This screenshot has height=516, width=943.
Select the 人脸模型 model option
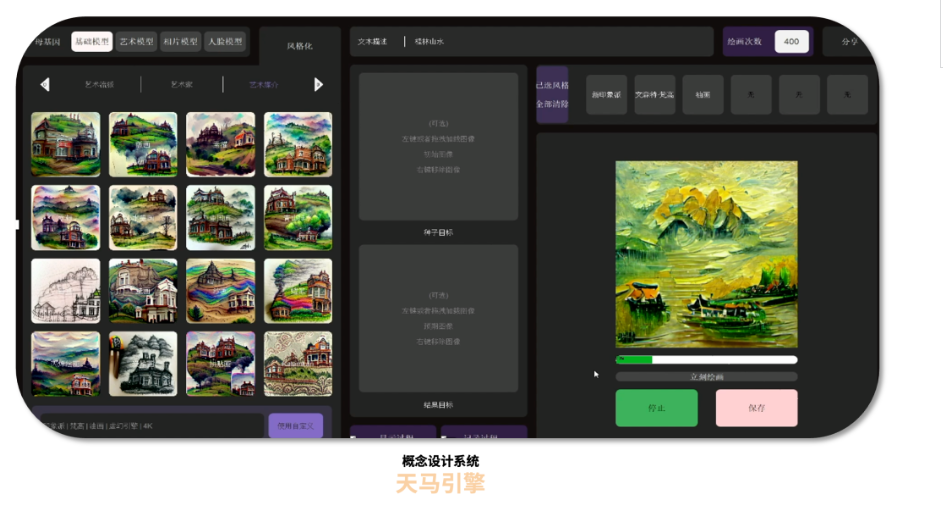point(225,42)
